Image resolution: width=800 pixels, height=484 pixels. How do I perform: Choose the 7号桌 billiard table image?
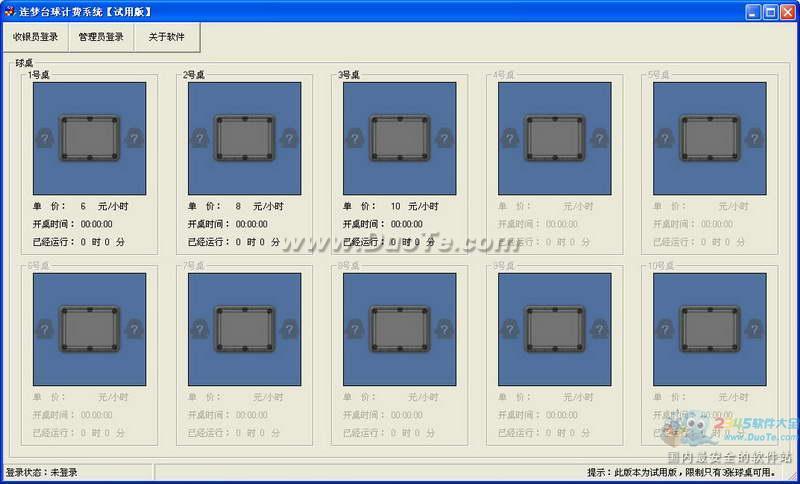(244, 329)
